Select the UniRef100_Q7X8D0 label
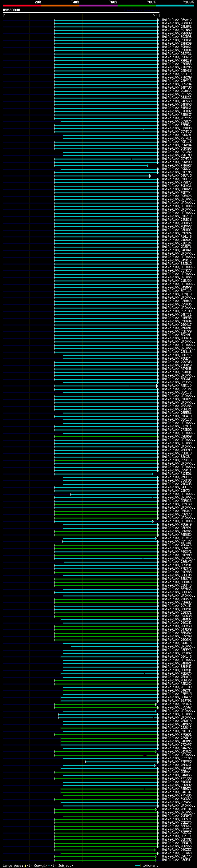Image resolution: width=197 pixels, height=868 pixels. pos(176,128)
